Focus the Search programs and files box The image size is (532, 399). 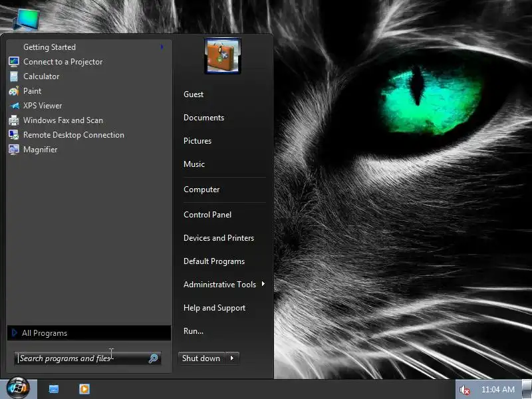[88, 358]
